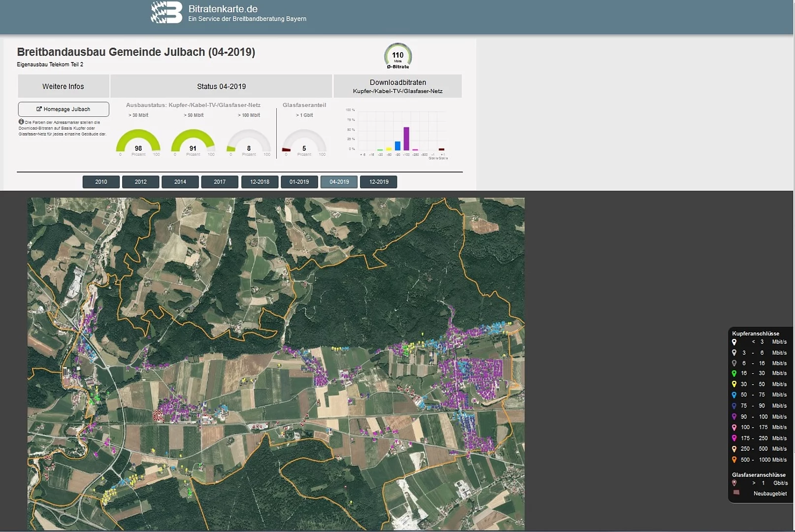
Task: Select the 01-2019 status tab
Action: pyautogui.click(x=299, y=182)
